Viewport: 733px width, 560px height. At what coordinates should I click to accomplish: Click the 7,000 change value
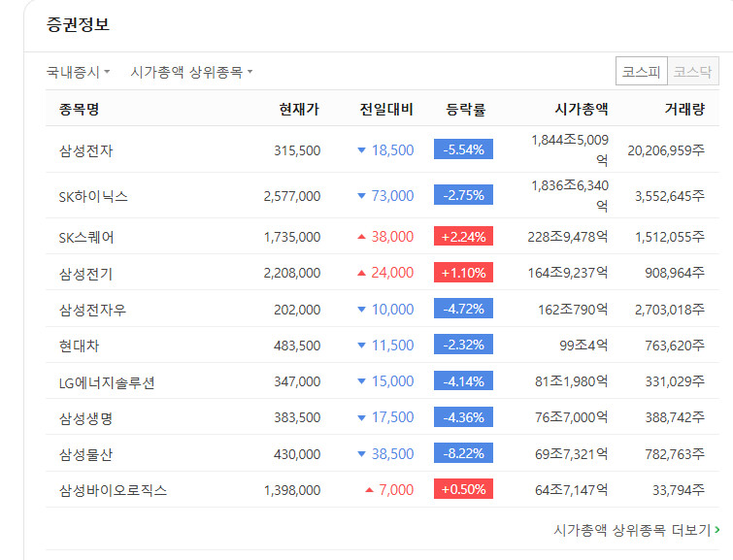click(396, 489)
